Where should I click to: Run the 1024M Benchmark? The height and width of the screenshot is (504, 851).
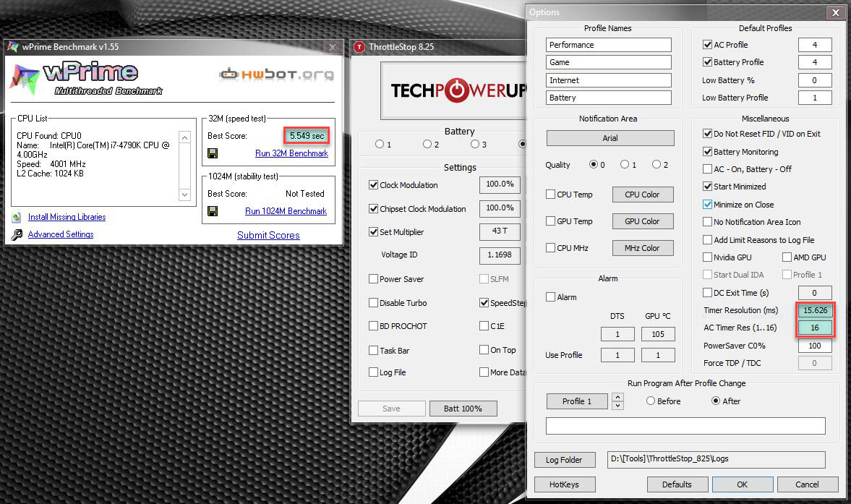[x=286, y=211]
